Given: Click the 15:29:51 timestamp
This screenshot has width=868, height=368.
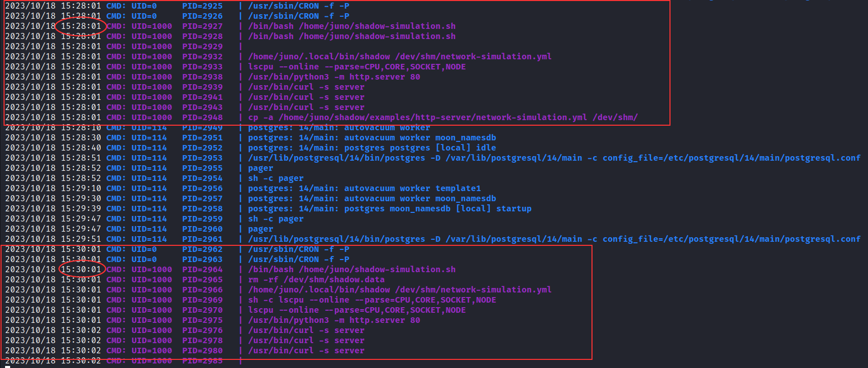Looking at the screenshot, I should pyautogui.click(x=81, y=239).
